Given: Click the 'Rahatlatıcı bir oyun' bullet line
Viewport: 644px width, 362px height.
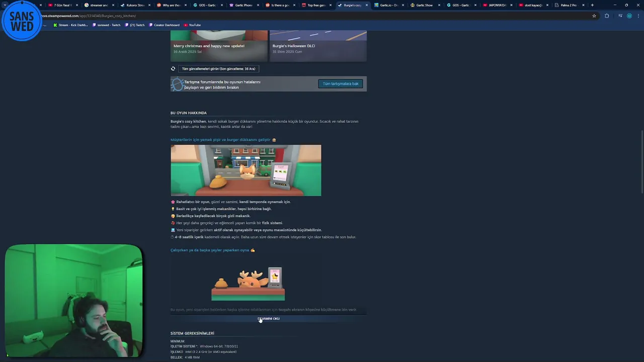Looking at the screenshot, I should click(x=231, y=202).
